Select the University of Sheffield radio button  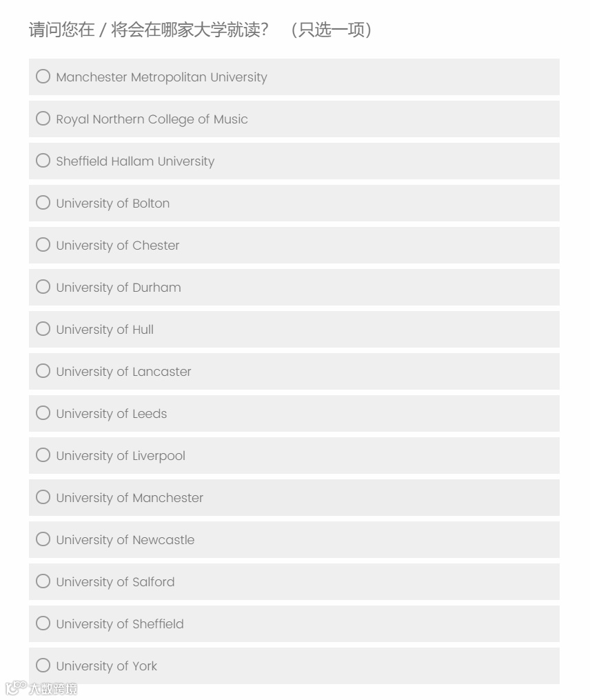(43, 623)
